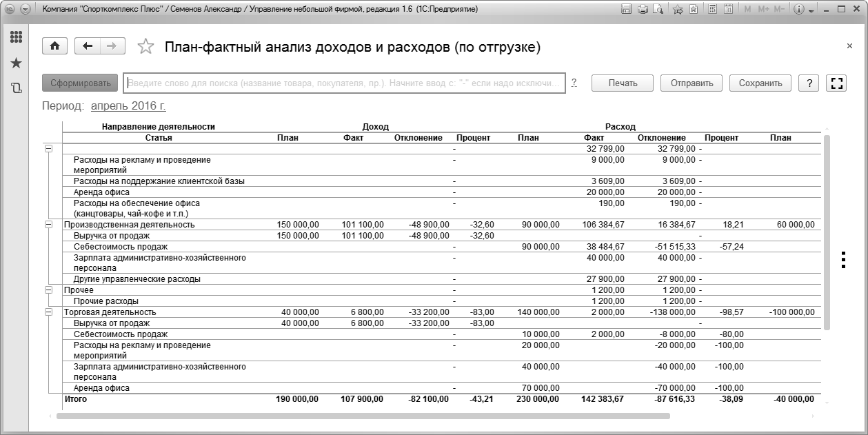This screenshot has height=435, width=868.
Task: Select Торговая деятельность row label
Action: pyautogui.click(x=110, y=312)
